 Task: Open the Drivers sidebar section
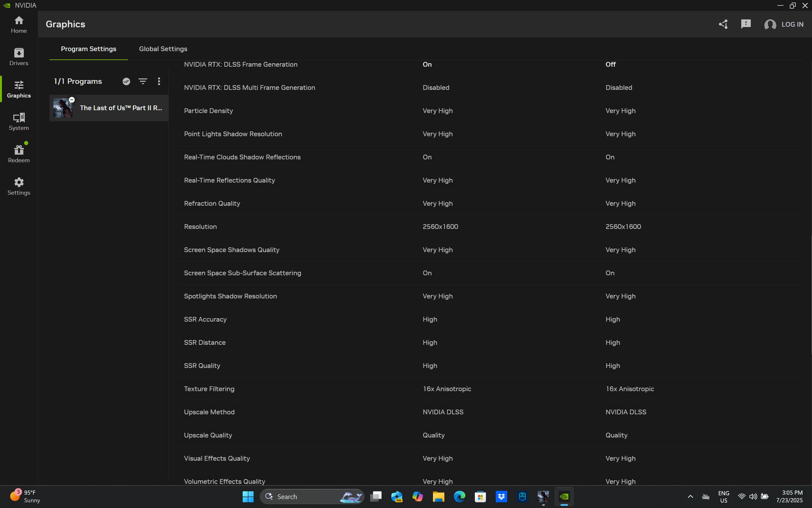(19, 57)
